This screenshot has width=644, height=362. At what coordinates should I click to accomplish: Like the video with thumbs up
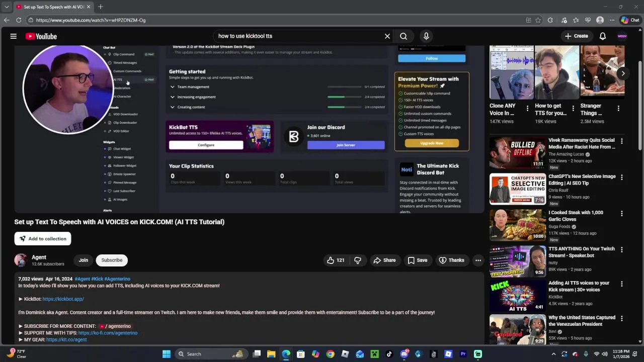[x=336, y=260]
